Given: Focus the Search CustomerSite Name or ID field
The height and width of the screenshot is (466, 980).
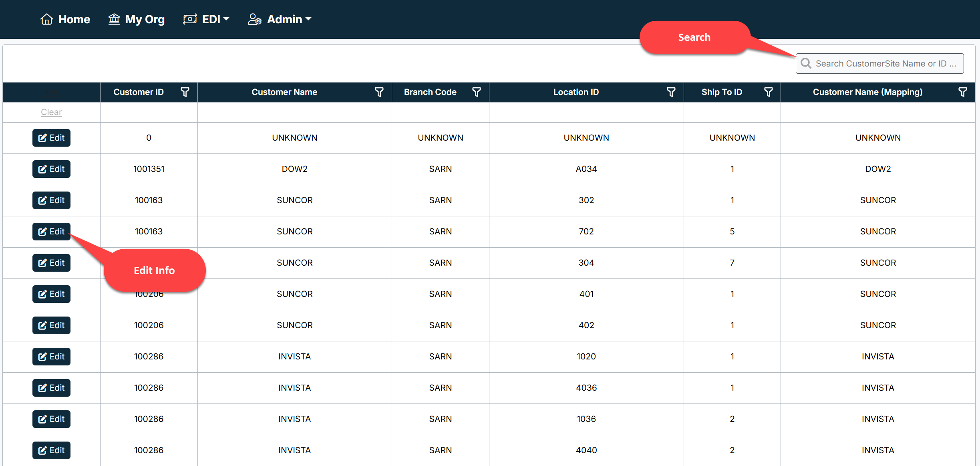Looking at the screenshot, I should click(885, 63).
